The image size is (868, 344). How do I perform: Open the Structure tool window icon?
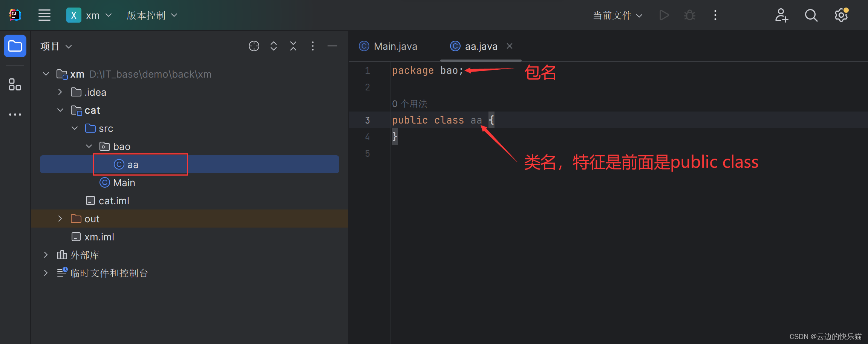click(15, 84)
